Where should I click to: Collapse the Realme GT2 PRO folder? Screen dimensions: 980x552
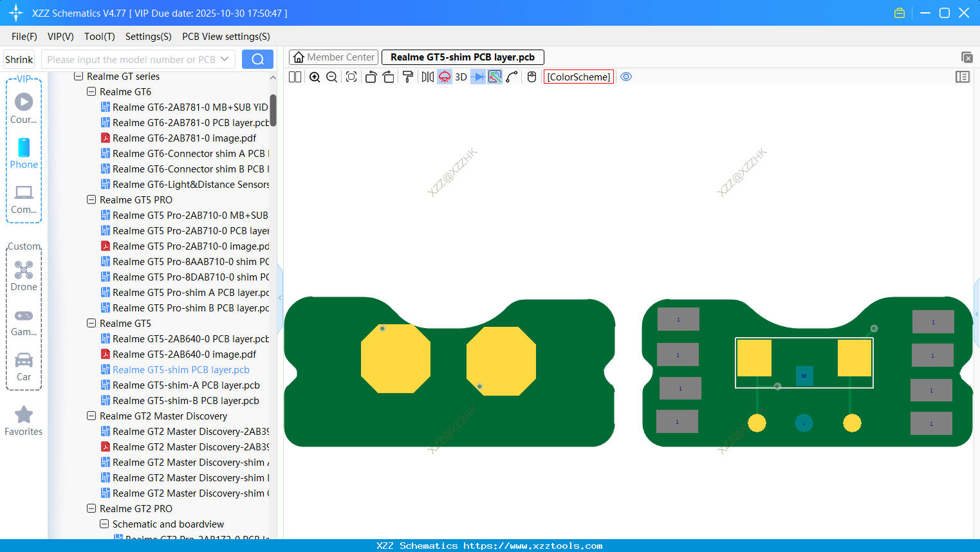pyautogui.click(x=91, y=509)
